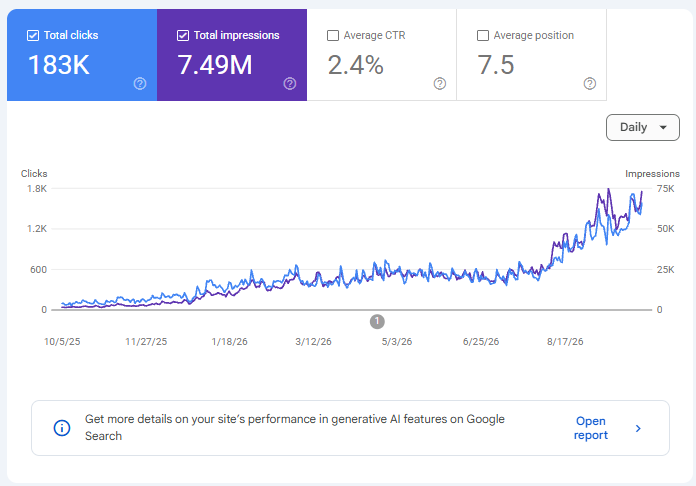696x486 pixels.
Task: Click the Impressions axis label
Action: pyautogui.click(x=652, y=174)
